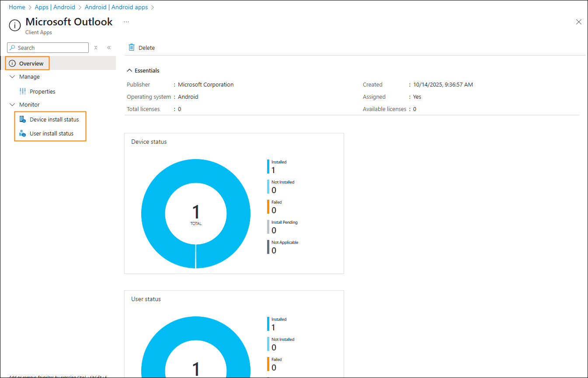The height and width of the screenshot is (378, 588).
Task: Open the more options (...) menu
Action: [126, 21]
